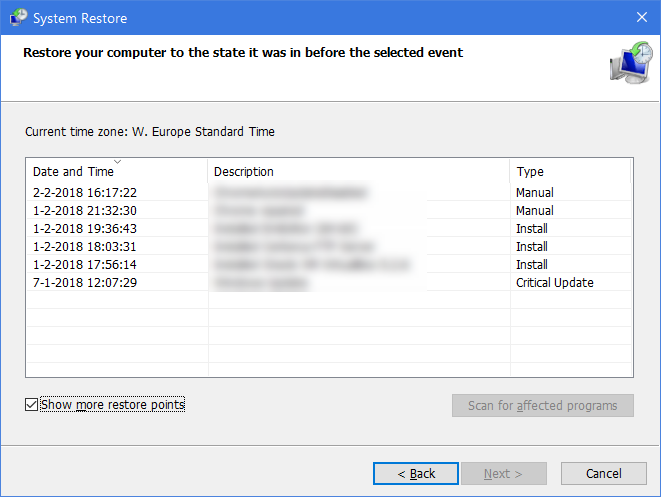Close the System Restore window
This screenshot has width=661, height=497.
coord(642,17)
